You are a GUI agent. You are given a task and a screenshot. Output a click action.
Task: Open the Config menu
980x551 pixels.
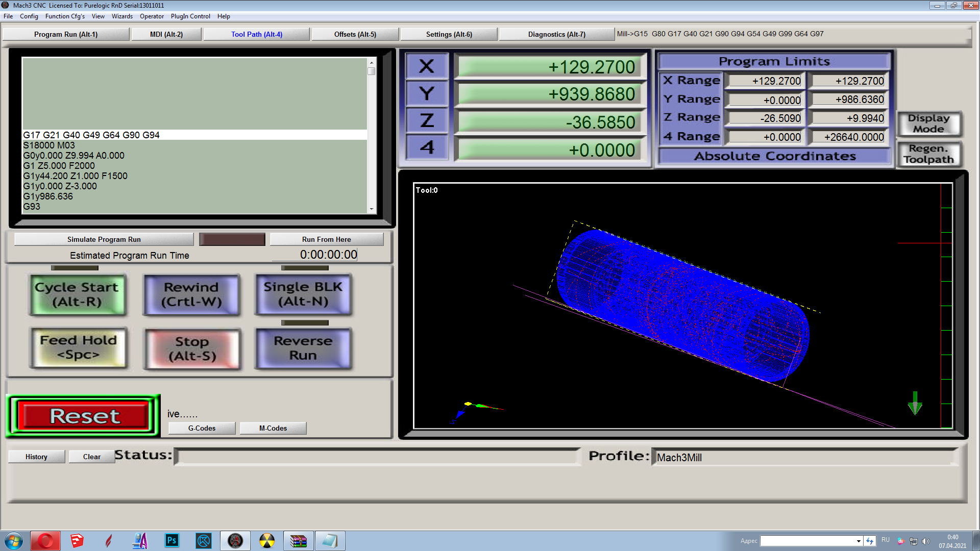[29, 16]
